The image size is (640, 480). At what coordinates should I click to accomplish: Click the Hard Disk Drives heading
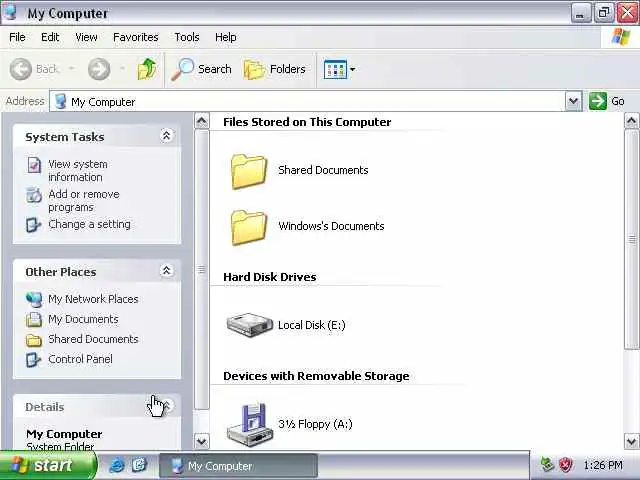[269, 277]
